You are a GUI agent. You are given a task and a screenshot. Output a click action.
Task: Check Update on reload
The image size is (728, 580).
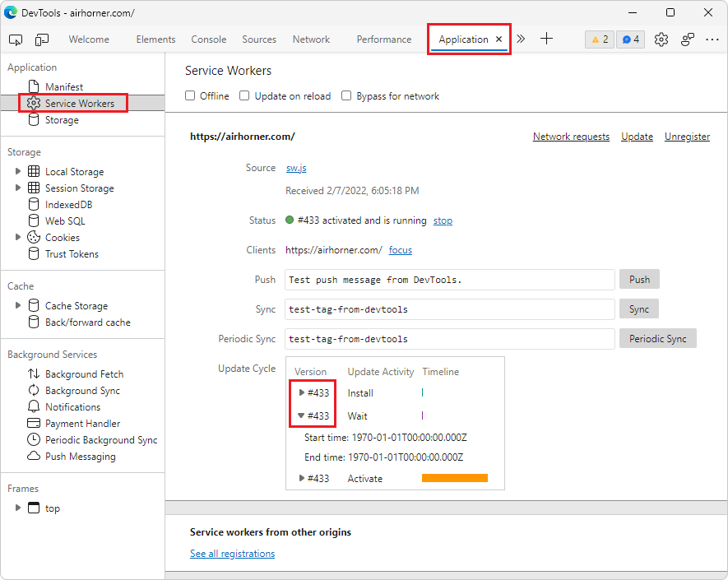[x=244, y=95]
